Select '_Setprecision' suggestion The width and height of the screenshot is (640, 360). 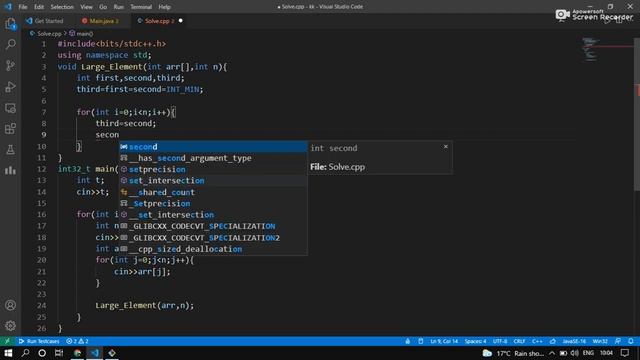pyautogui.click(x=213, y=204)
